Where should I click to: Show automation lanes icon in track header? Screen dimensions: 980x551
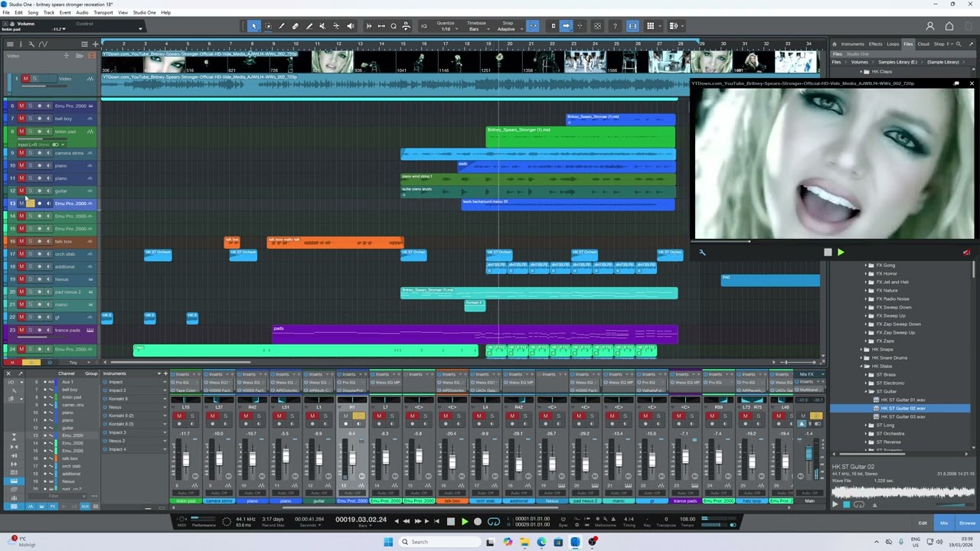click(x=44, y=44)
